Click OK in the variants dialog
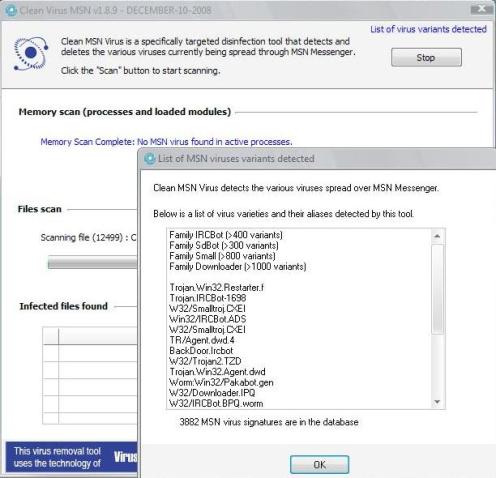This screenshot has height=478, width=496. (x=319, y=464)
